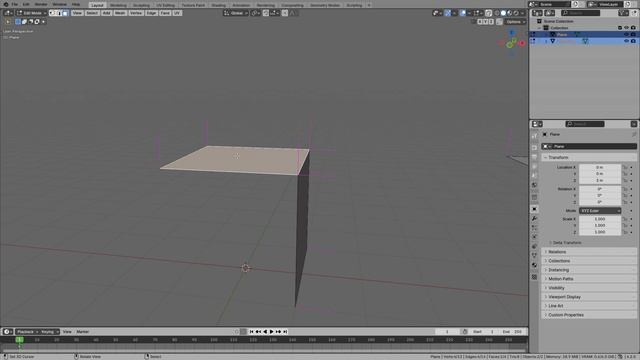Open the editor type selector icon
This screenshot has height=360, width=640.
8,13
